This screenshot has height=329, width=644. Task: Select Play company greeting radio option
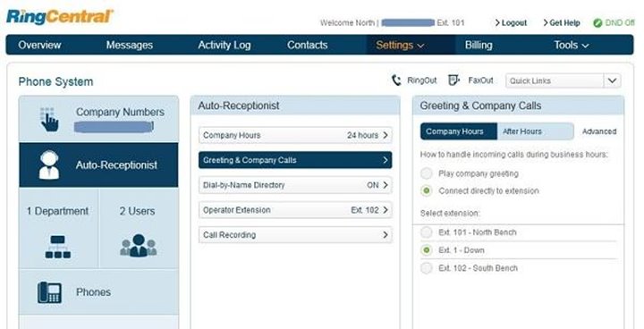pos(427,173)
